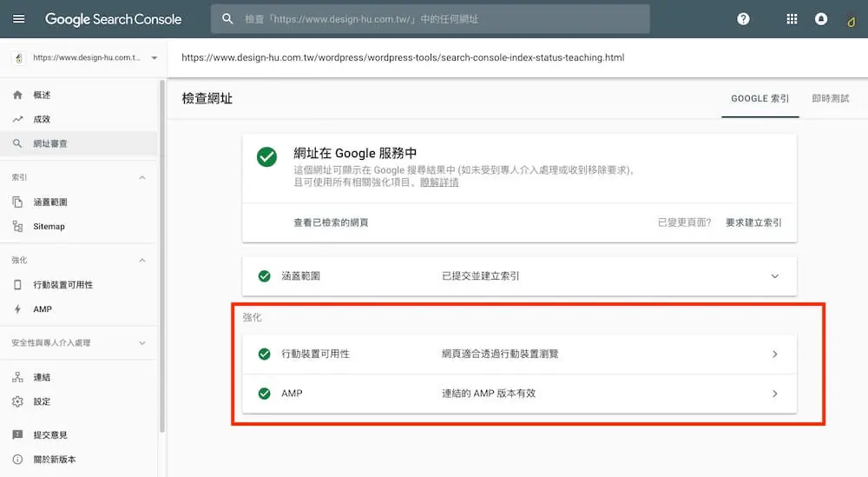Open the 瞭解詳情 link

pyautogui.click(x=439, y=182)
